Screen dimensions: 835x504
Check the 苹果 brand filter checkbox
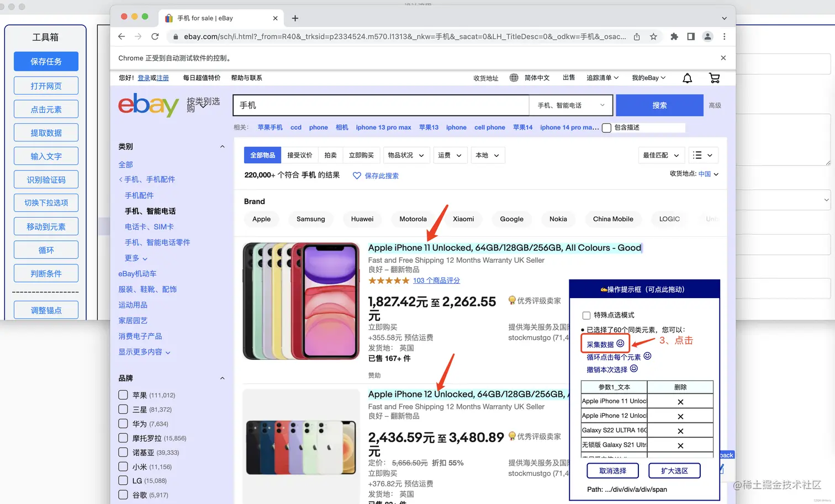[123, 395]
